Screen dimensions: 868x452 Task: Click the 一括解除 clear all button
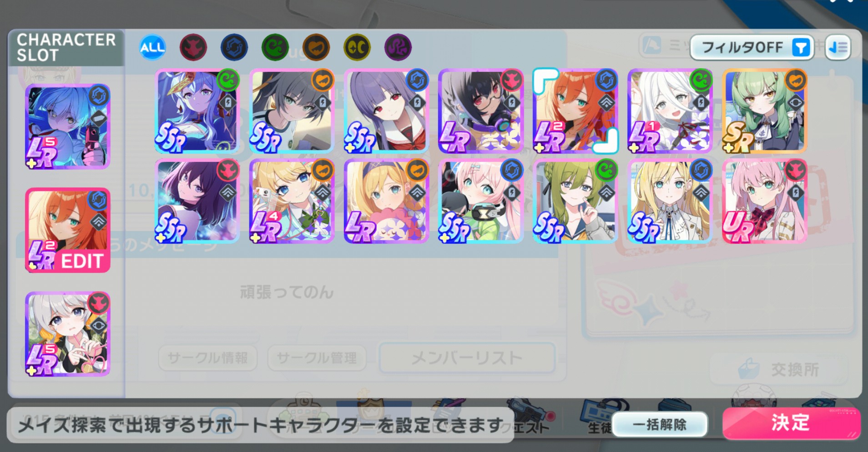coord(660,425)
